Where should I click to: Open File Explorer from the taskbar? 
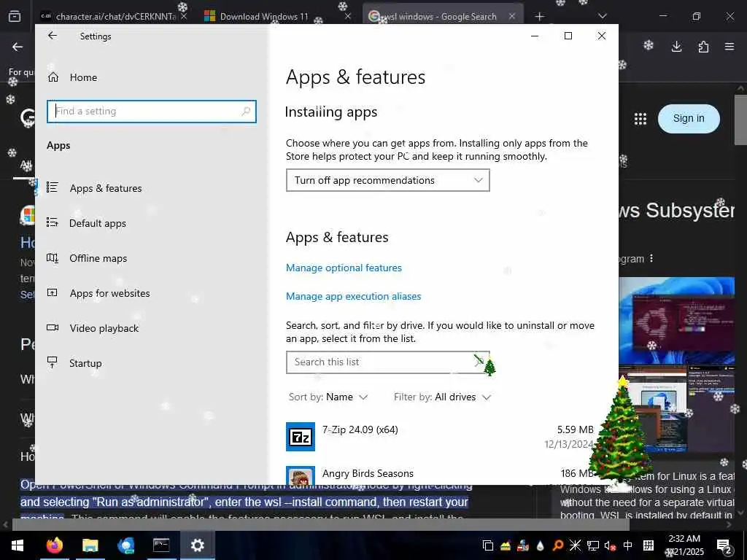(90, 545)
